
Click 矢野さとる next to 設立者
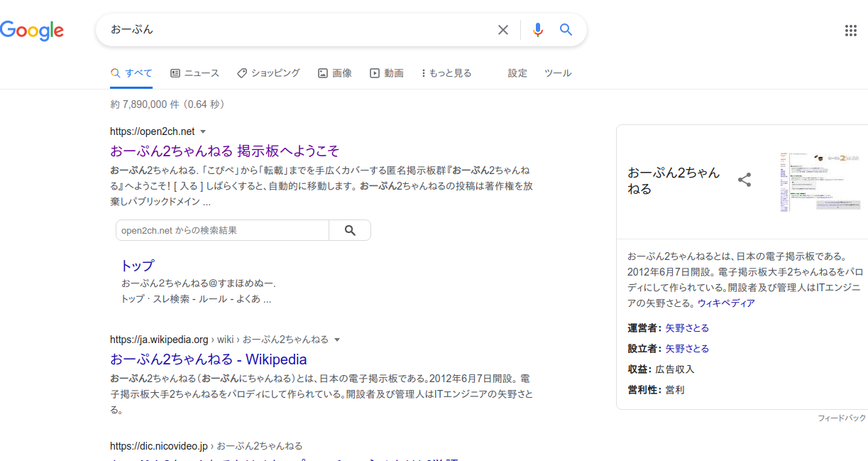tap(687, 349)
